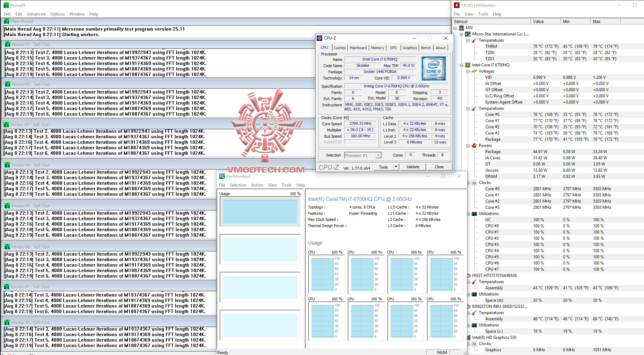
Task: Open the Processor #1 selection combo box
Action: (363, 155)
